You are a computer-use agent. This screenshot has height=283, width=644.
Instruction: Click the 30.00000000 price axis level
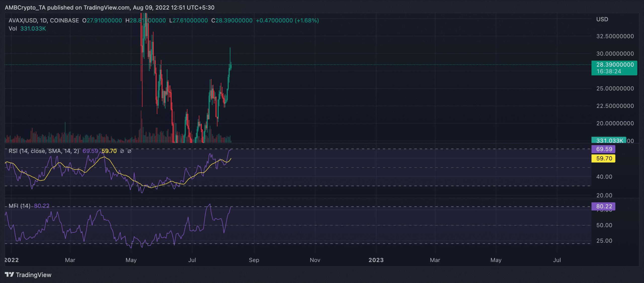(x=615, y=54)
